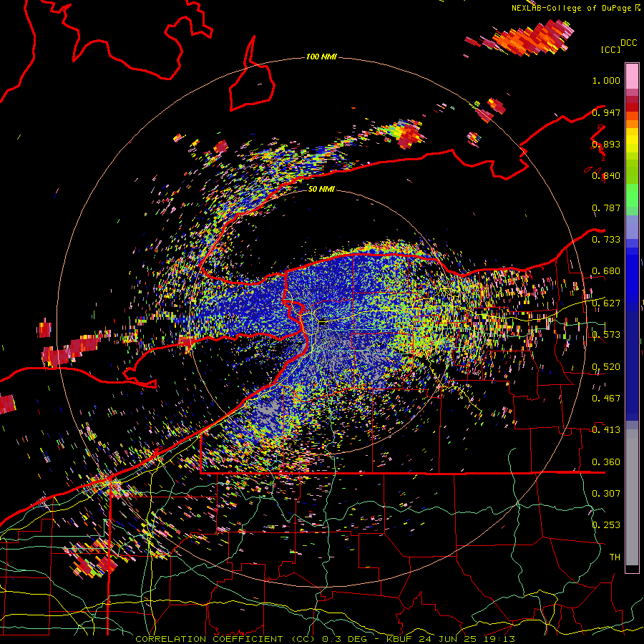Select the 0.947 scale value

606,112
